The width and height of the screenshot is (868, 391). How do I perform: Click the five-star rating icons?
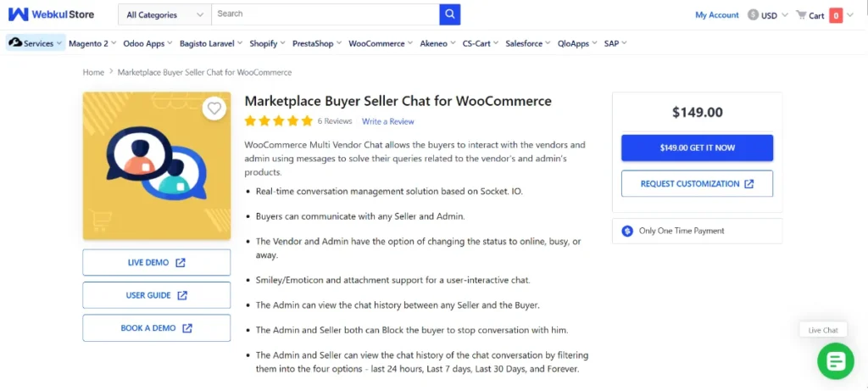(x=278, y=121)
